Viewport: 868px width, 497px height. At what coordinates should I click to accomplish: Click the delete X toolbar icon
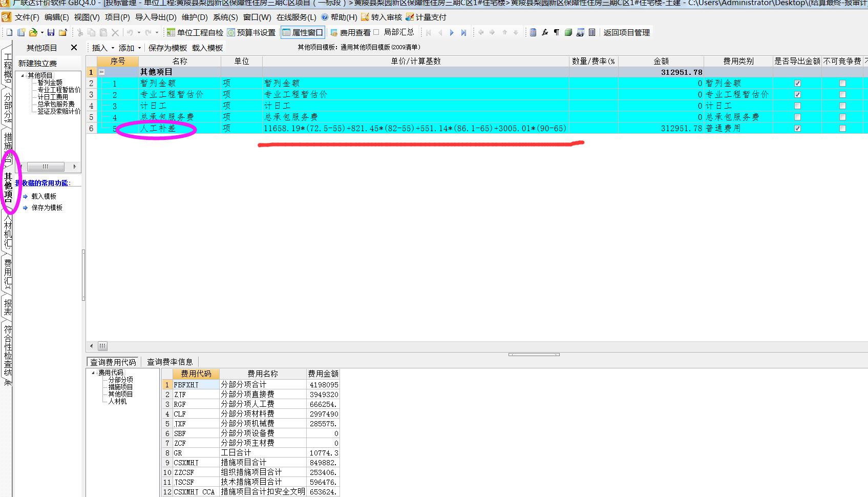click(x=115, y=32)
